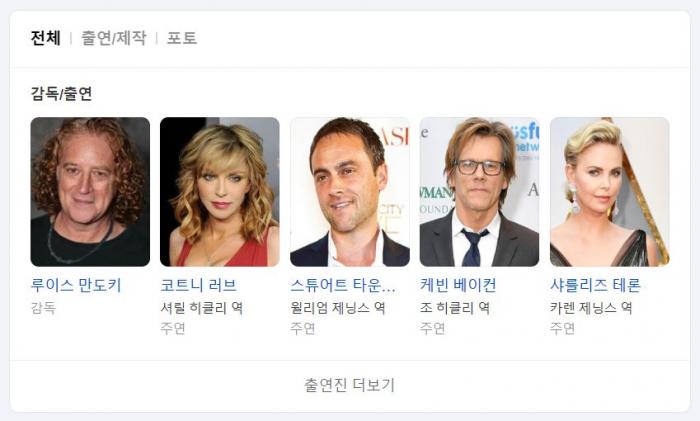Click the 셔릴 히클리 역 role text
This screenshot has width=700, height=421.
coord(202,308)
